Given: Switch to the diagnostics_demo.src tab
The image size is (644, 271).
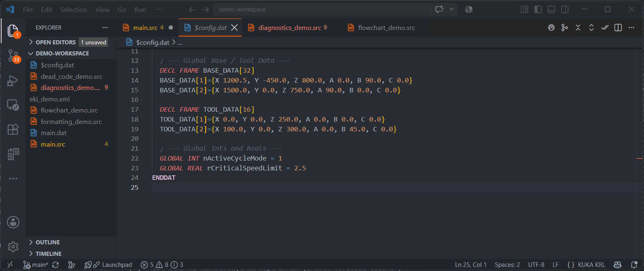Looking at the screenshot, I should tap(290, 28).
